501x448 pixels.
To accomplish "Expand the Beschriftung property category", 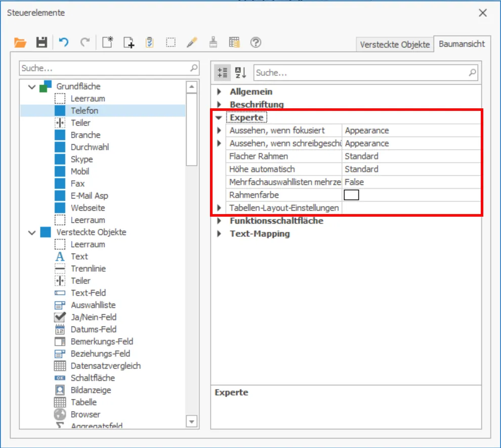I will [x=219, y=104].
